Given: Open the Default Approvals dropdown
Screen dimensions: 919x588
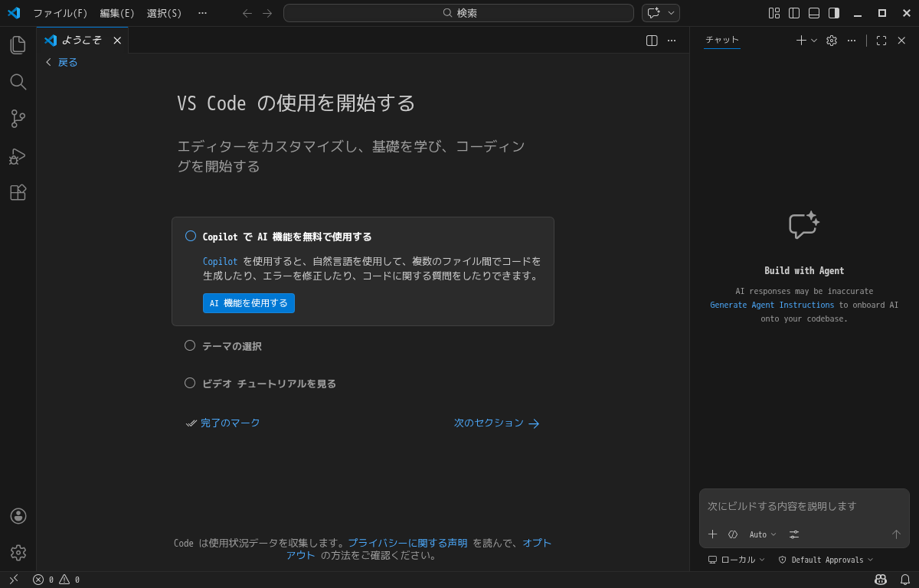Looking at the screenshot, I should click(x=826, y=560).
